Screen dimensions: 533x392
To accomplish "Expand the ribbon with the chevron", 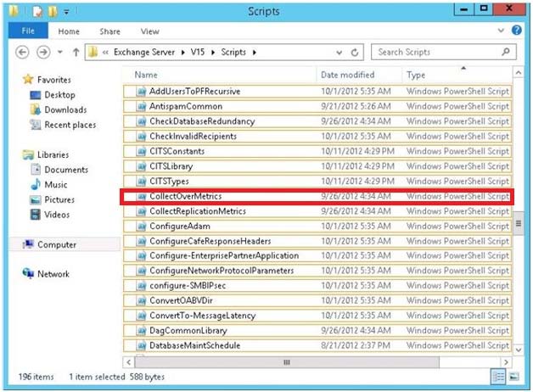I will [501, 31].
